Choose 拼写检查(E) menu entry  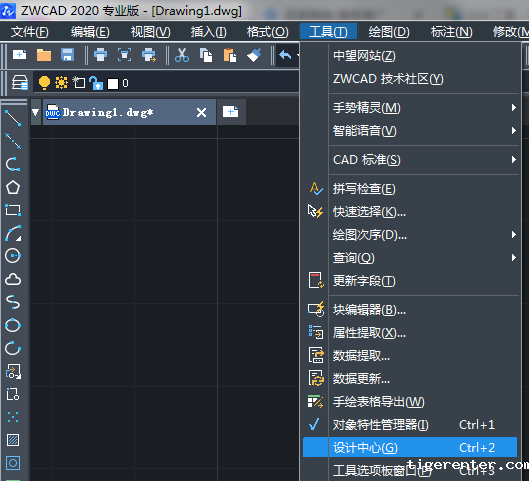[410, 189]
